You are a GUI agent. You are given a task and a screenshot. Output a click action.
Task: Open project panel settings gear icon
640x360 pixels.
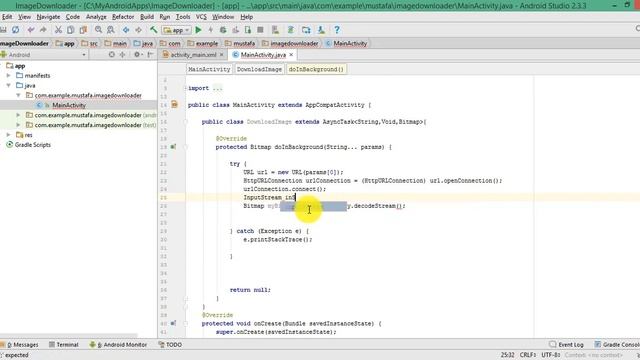[137, 54]
